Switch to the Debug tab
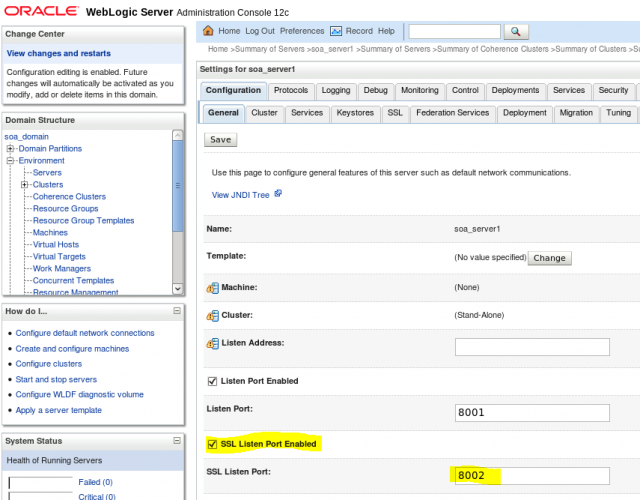640x500 pixels. coord(376,90)
